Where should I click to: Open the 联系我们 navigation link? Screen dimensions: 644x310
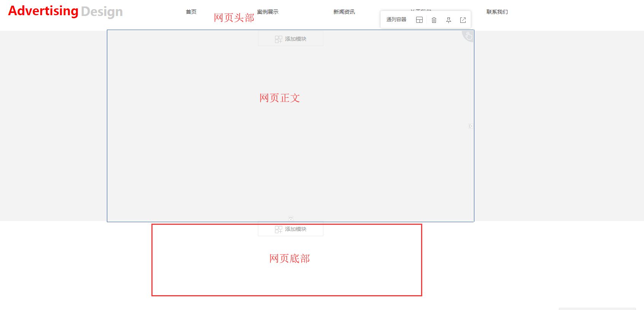click(497, 12)
